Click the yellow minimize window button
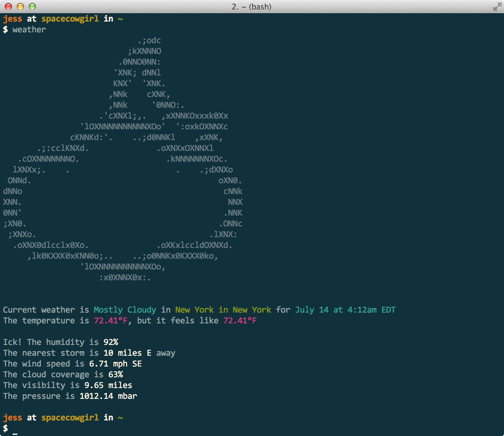 coord(20,7)
